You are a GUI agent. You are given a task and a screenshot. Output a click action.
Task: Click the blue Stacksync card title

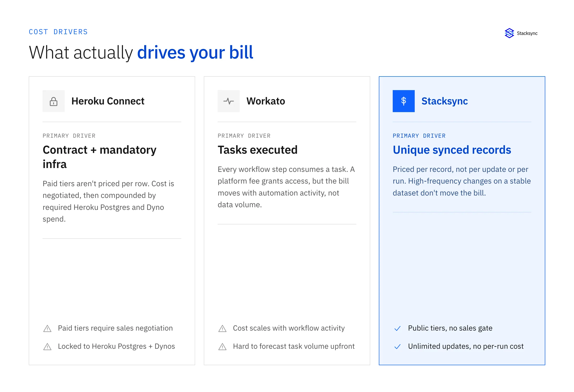(445, 101)
